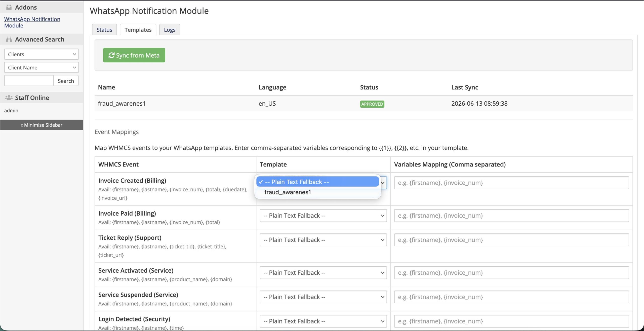The height and width of the screenshot is (331, 644).
Task: Click the Last Sync column header
Action: 465,87
